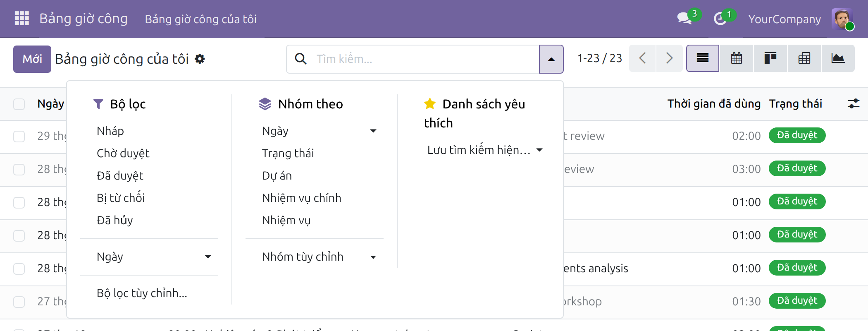Image resolution: width=868 pixels, height=331 pixels.
Task: Click Đã duyệt badge on the 01:30 row
Action: pos(797,301)
